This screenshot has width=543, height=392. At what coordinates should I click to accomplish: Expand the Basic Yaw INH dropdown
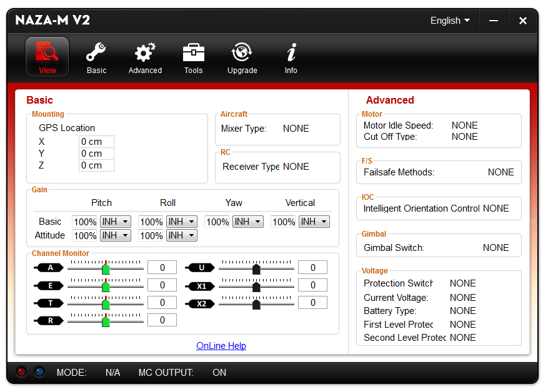point(248,222)
